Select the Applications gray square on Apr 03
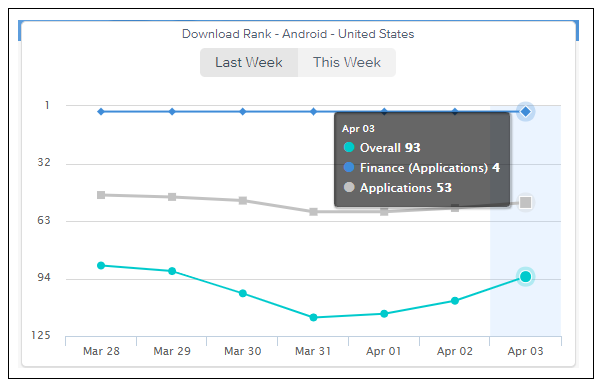 pyautogui.click(x=525, y=202)
